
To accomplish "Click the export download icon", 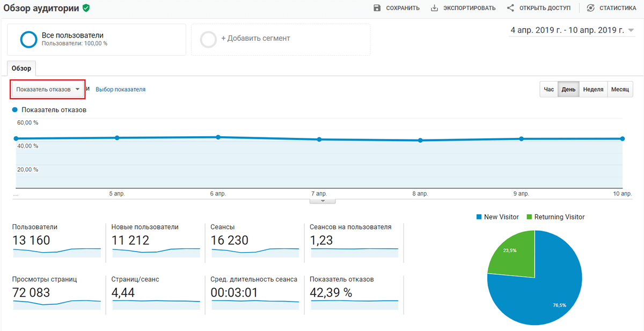I will (x=435, y=8).
